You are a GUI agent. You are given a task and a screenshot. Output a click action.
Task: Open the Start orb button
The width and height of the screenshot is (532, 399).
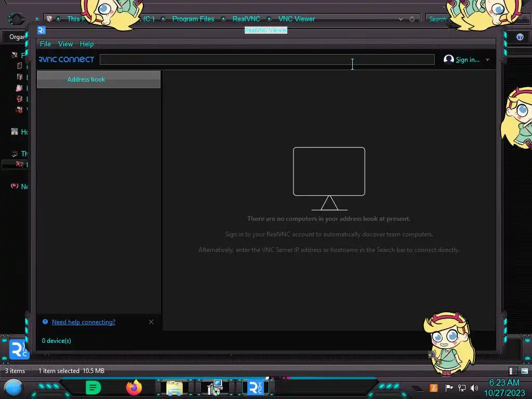click(14, 388)
